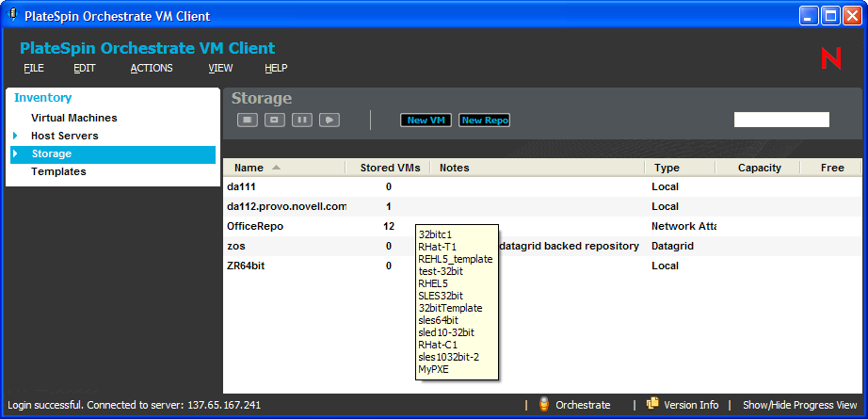Click Stored VMs count 1 for da112

click(x=389, y=206)
